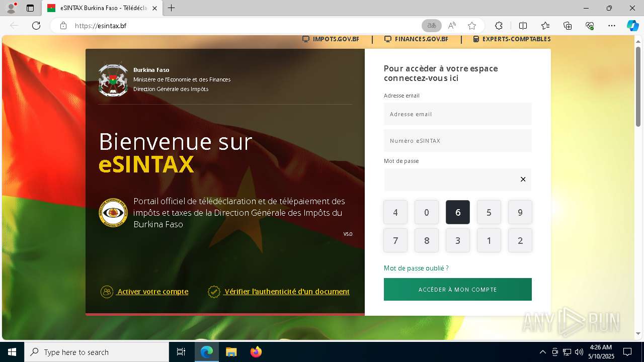Click Mot de passe oublié link
The image size is (644, 362).
point(416,268)
